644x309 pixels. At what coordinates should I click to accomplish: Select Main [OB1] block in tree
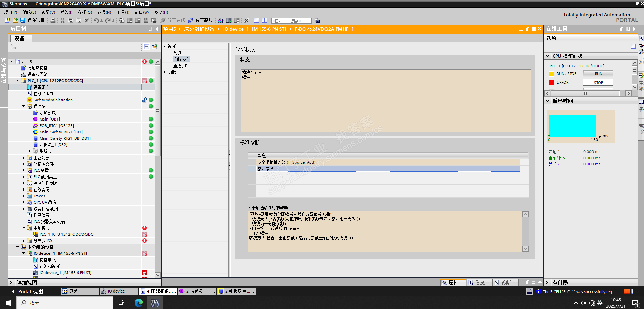coord(49,119)
